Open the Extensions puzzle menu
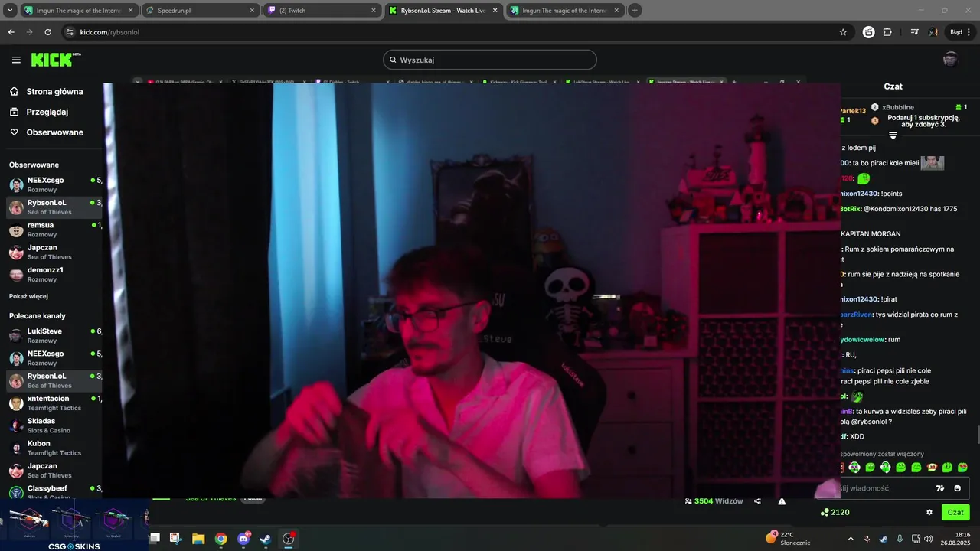 pos(887,32)
